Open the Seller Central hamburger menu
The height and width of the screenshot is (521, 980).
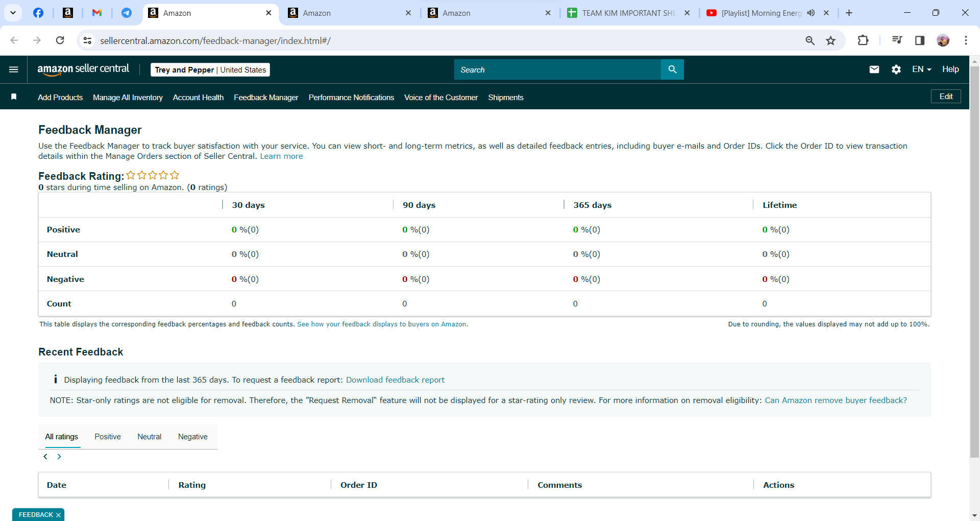(14, 69)
